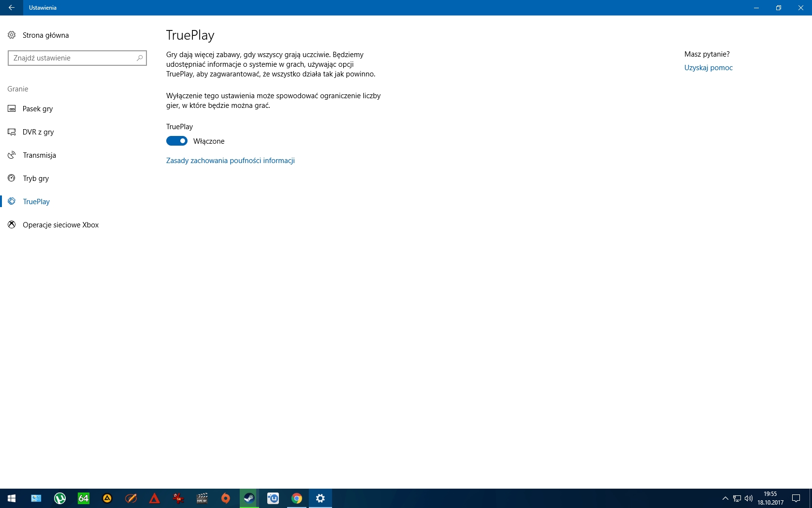Launch Google Chrome from the taskbar
This screenshot has height=508, width=812.
[x=296, y=498]
